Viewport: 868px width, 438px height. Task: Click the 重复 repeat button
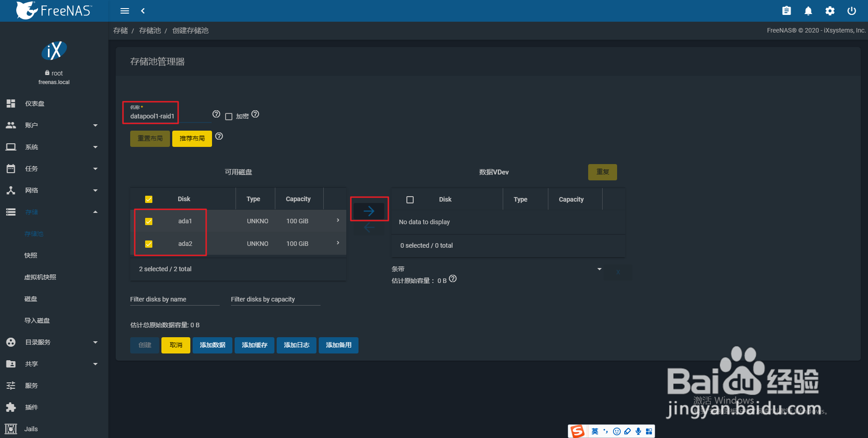pyautogui.click(x=603, y=172)
